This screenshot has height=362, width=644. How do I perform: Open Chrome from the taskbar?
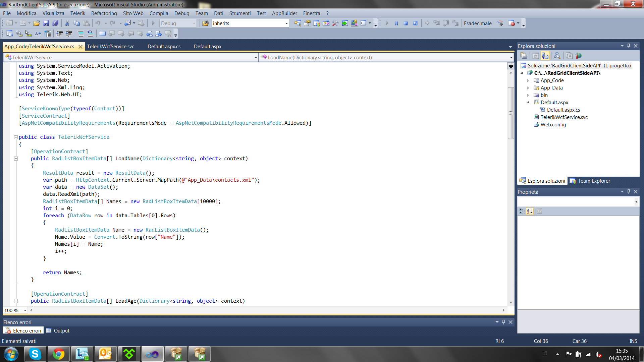coord(58,354)
